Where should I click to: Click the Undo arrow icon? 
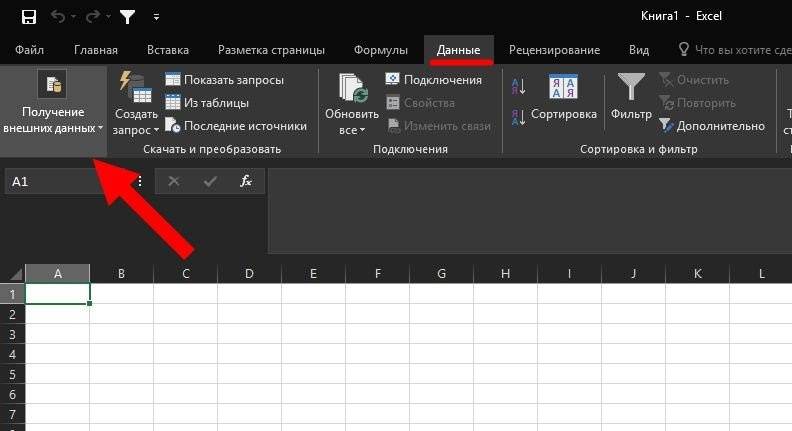coord(58,17)
